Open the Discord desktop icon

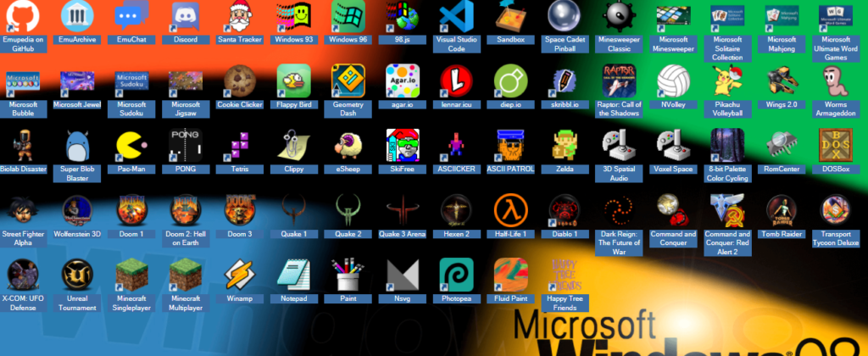point(185,17)
